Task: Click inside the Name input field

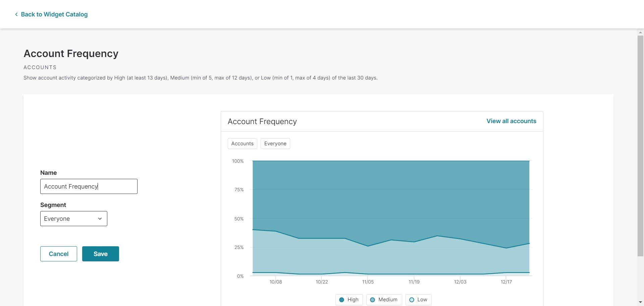Action: pos(89,186)
